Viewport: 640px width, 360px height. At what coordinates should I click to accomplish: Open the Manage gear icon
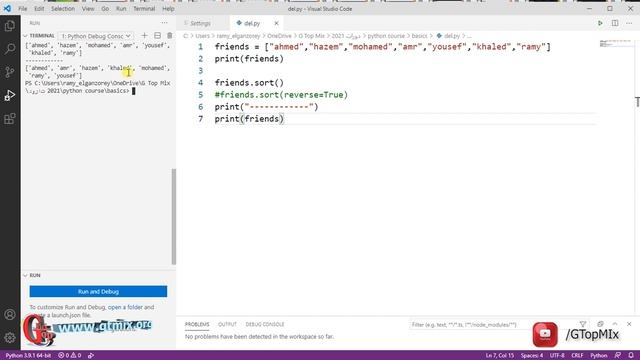[x=9, y=338]
